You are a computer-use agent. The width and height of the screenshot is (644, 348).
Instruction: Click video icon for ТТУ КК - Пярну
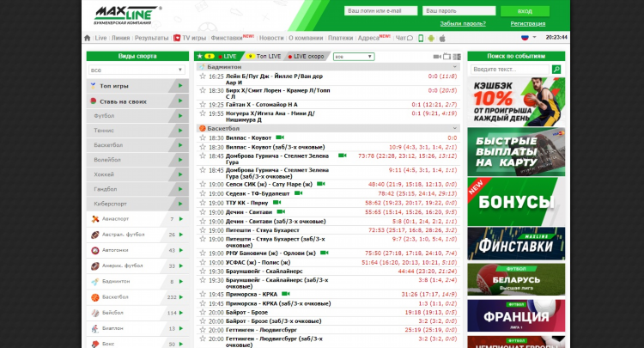276,203
